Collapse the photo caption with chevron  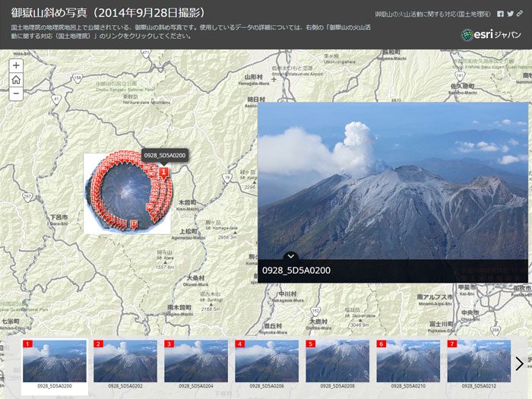pyautogui.click(x=292, y=257)
